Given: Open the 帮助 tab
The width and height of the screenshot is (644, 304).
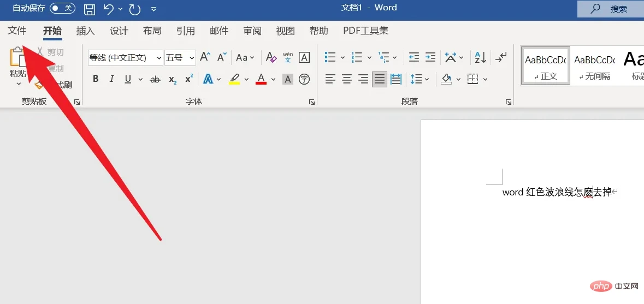Looking at the screenshot, I should coord(318,31).
